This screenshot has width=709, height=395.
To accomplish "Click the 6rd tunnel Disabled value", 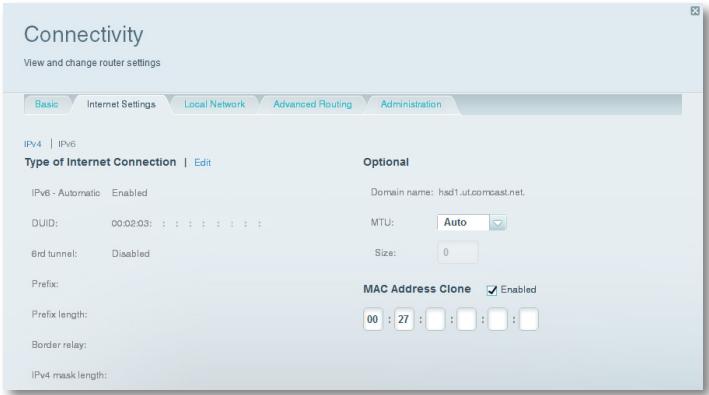I will point(131,254).
